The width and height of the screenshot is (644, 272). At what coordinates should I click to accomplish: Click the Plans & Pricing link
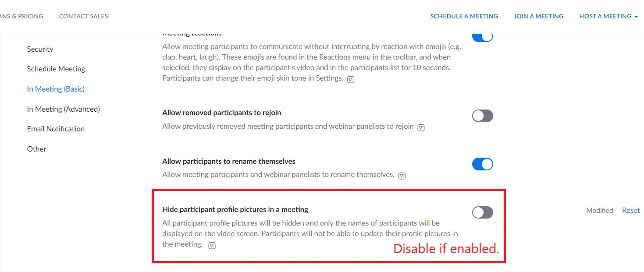21,16
